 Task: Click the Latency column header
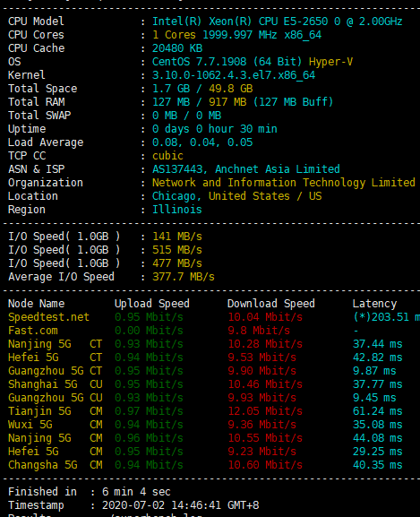(x=374, y=304)
